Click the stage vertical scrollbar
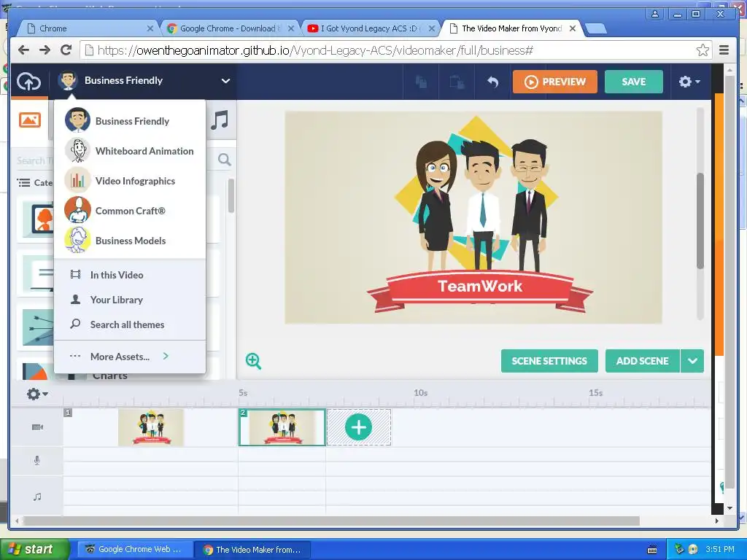Image resolution: width=747 pixels, height=560 pixels. click(x=700, y=220)
